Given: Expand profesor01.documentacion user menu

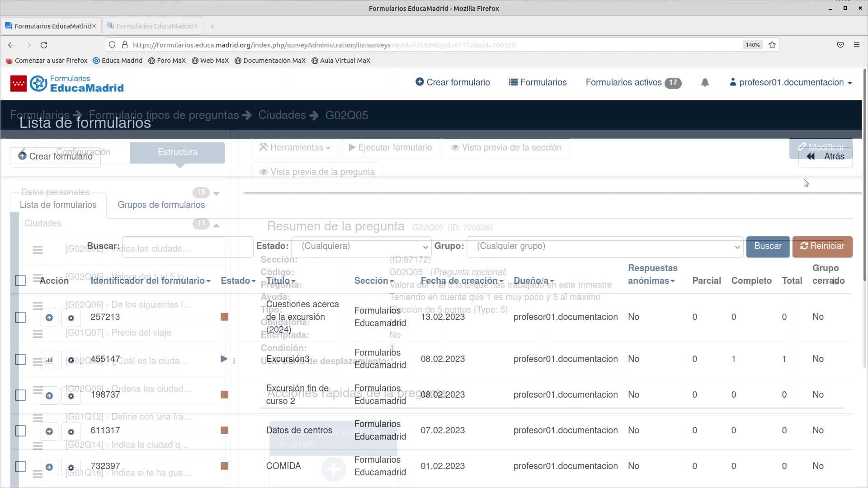Looking at the screenshot, I should pos(791,82).
